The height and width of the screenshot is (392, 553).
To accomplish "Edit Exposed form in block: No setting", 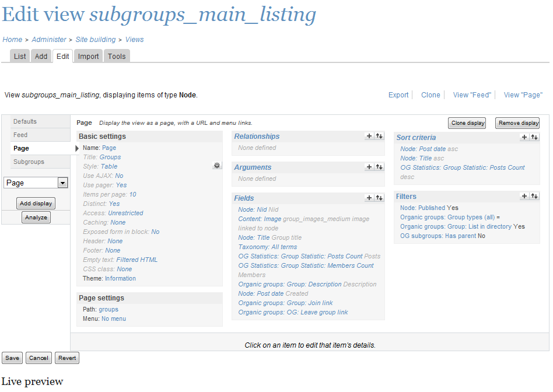I will point(155,232).
